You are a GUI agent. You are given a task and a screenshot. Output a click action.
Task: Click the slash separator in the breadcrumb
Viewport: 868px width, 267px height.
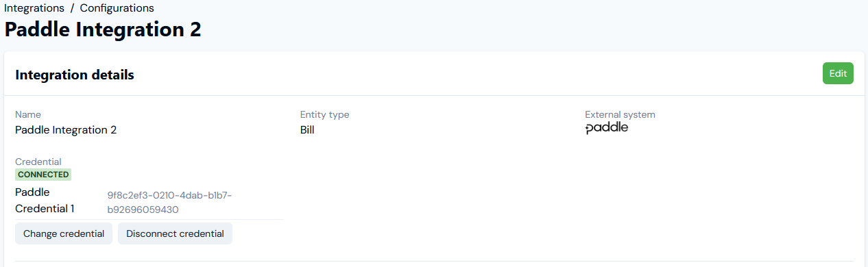pyautogui.click(x=73, y=8)
